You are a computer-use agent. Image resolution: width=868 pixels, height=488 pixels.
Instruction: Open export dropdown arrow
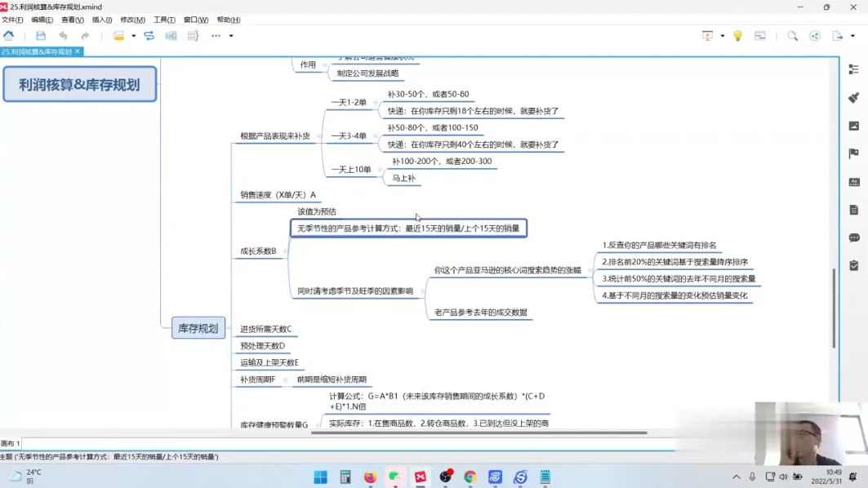click(852, 36)
